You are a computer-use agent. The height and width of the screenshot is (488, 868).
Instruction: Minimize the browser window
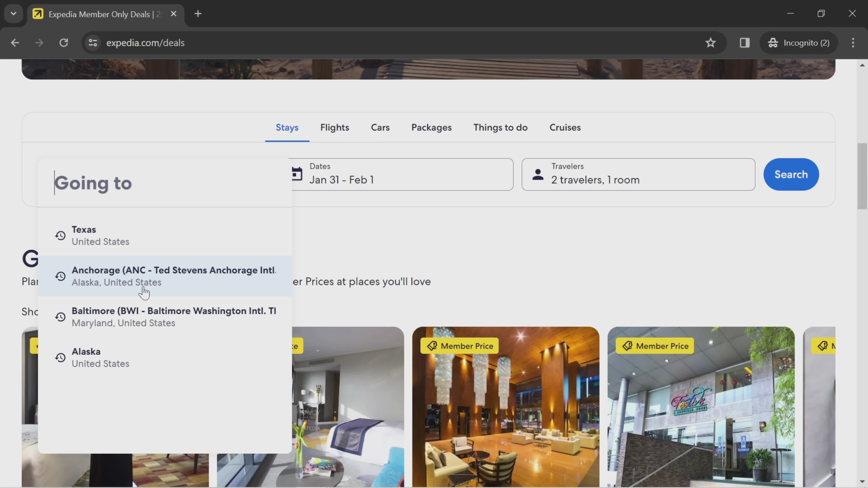[790, 14]
